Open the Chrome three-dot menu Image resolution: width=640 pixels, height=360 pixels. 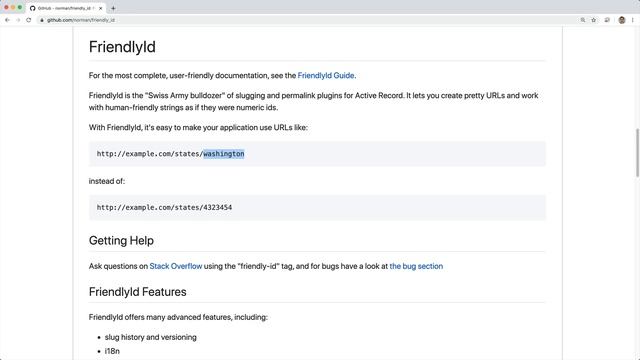633,20
